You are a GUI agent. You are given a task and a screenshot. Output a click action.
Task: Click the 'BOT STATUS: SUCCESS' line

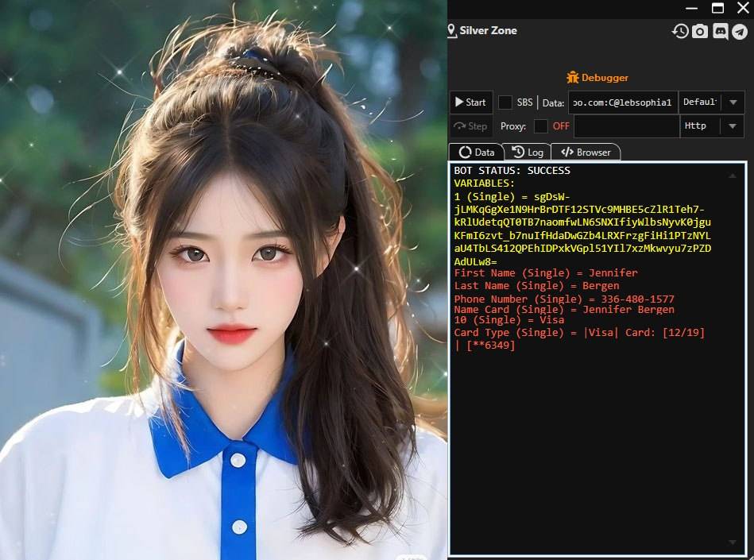512,171
